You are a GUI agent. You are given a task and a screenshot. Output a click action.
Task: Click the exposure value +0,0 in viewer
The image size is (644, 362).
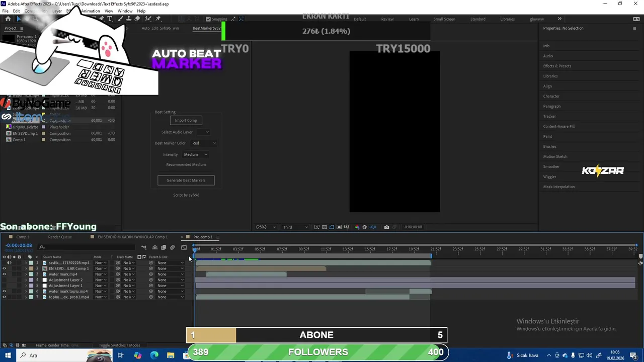tap(372, 227)
